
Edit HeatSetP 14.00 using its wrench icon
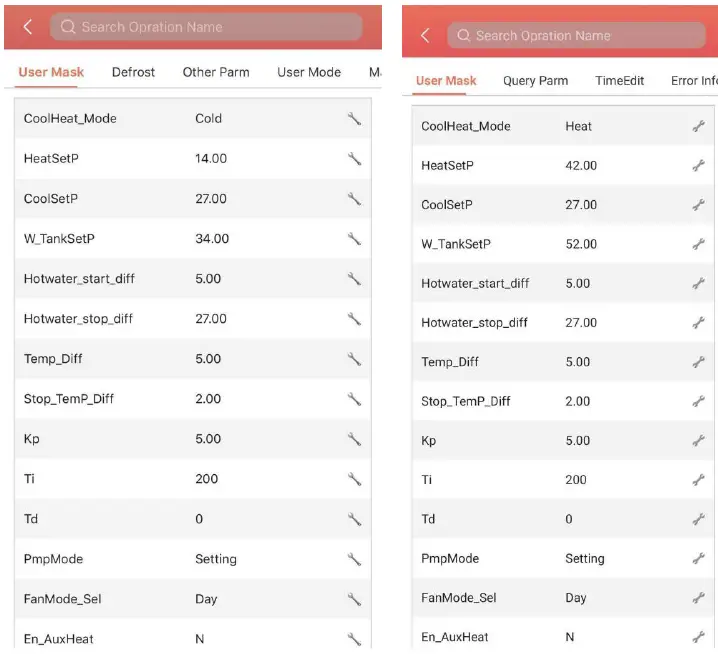pos(354,158)
